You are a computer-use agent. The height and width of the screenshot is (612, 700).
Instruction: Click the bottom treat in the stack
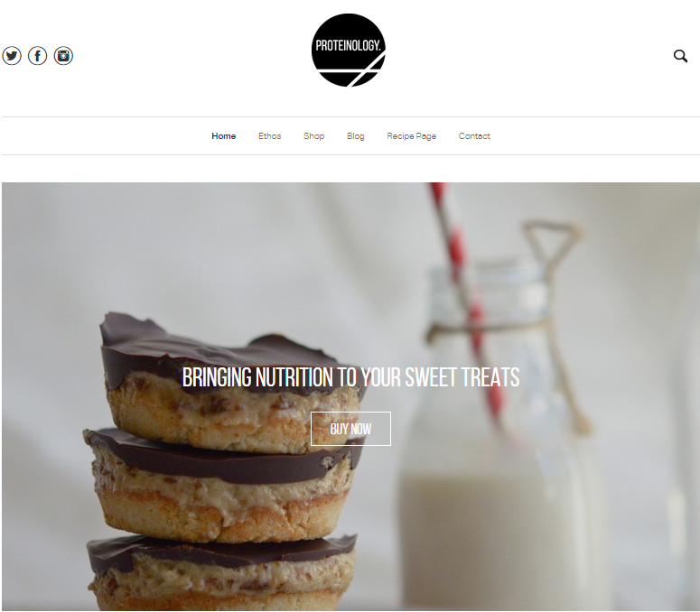click(x=221, y=573)
